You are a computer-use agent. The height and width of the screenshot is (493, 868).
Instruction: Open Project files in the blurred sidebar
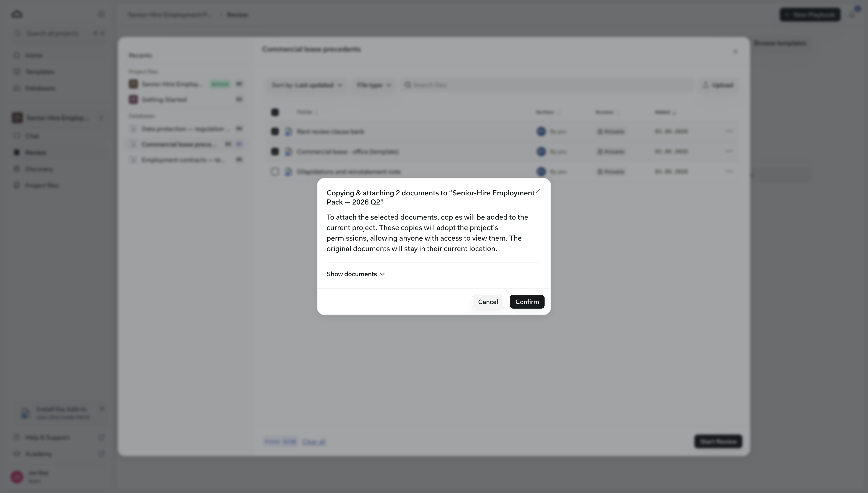pyautogui.click(x=42, y=185)
